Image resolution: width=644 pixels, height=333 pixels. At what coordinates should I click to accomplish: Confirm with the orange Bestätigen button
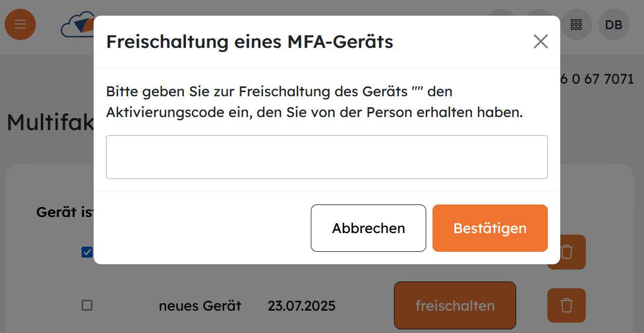pyautogui.click(x=490, y=228)
